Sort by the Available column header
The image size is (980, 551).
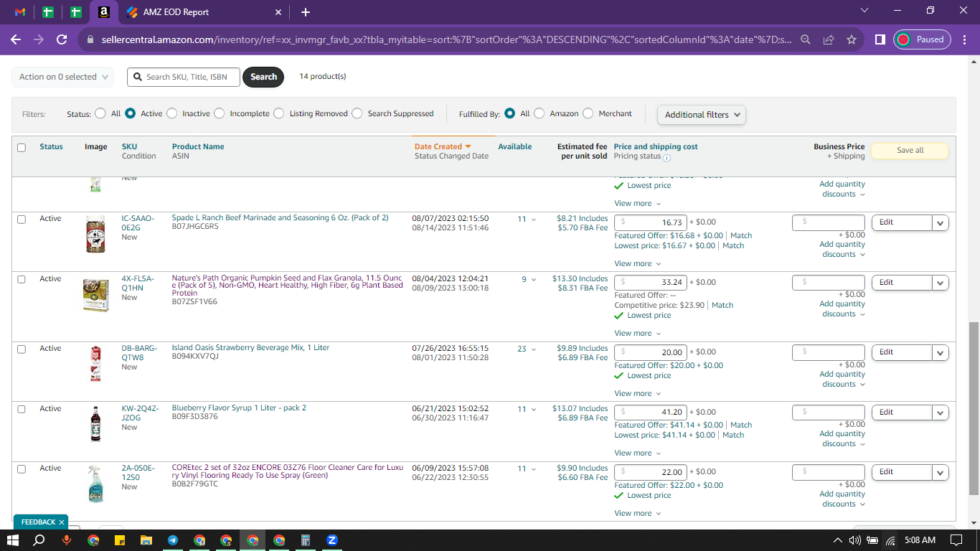pyautogui.click(x=515, y=146)
